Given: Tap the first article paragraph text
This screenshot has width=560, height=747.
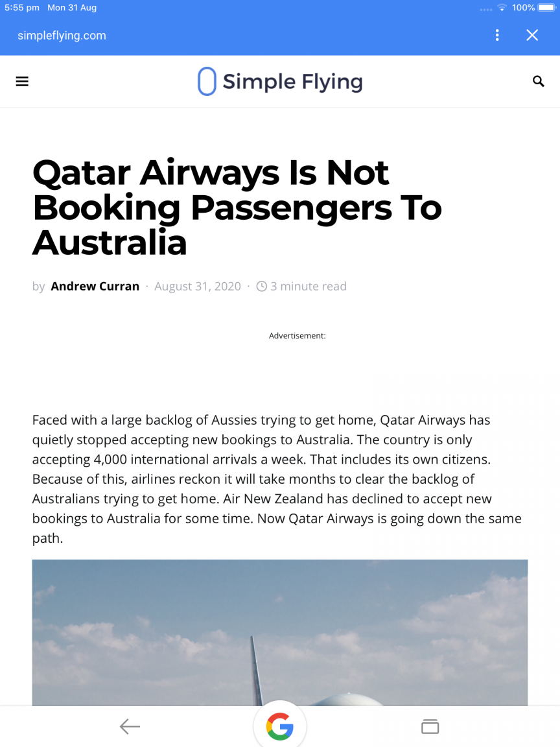Looking at the screenshot, I should tap(277, 479).
